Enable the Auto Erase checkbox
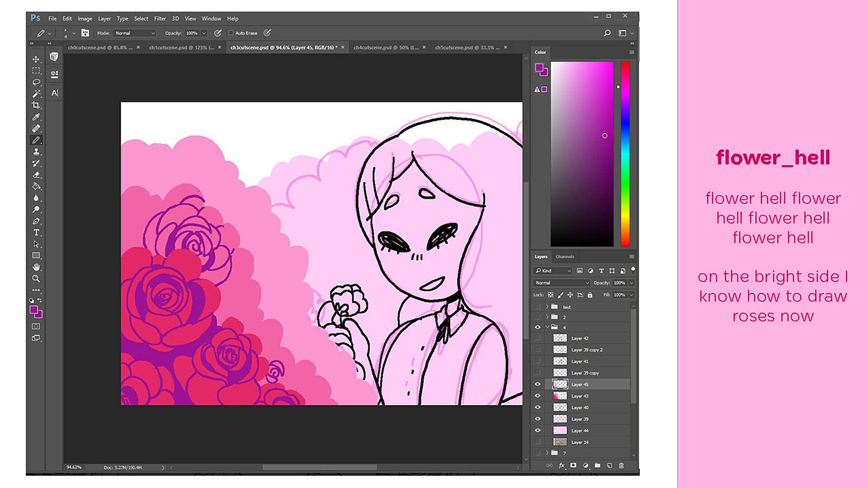This screenshot has width=868, height=488. coord(231,33)
